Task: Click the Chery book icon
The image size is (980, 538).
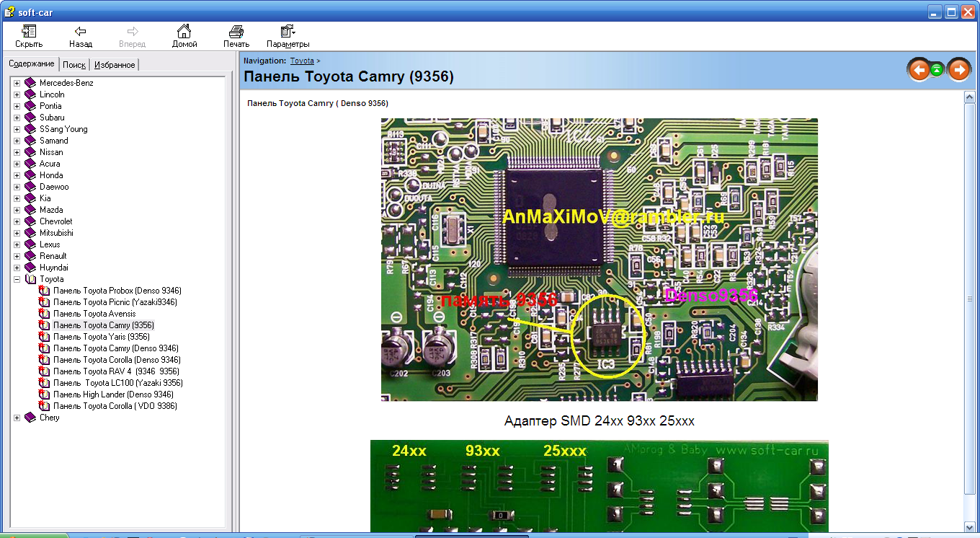Action: 30,418
